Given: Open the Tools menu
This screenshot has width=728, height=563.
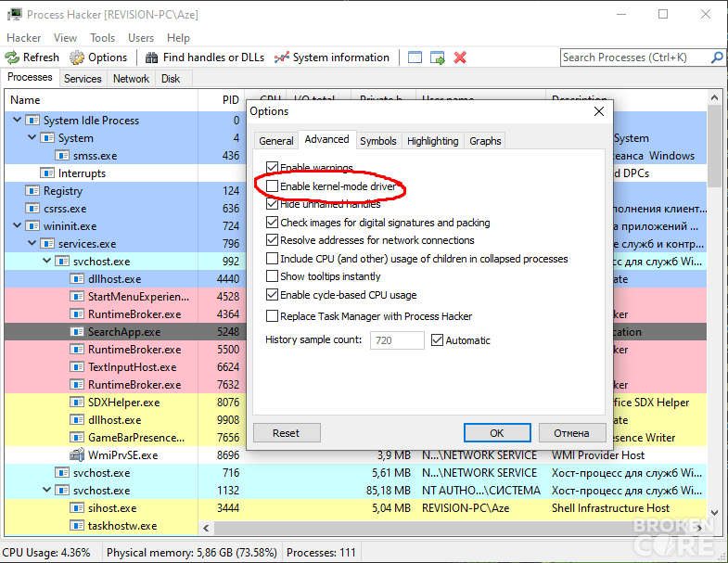Looking at the screenshot, I should tap(102, 38).
